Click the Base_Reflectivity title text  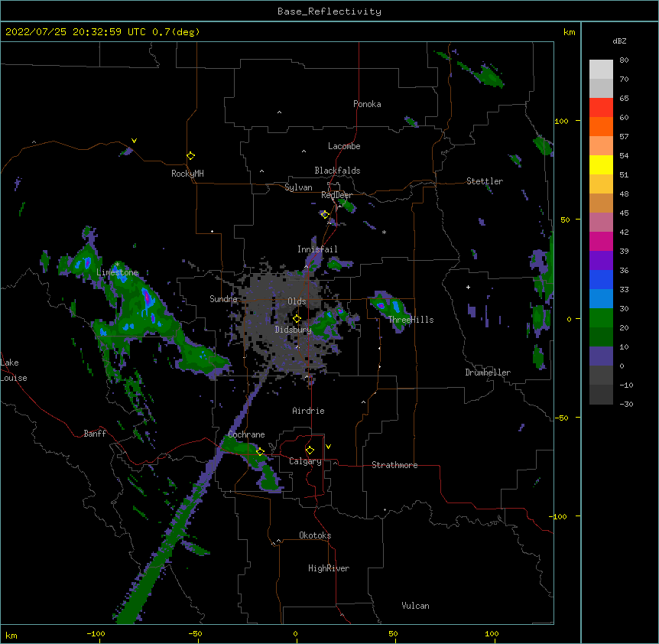click(329, 11)
